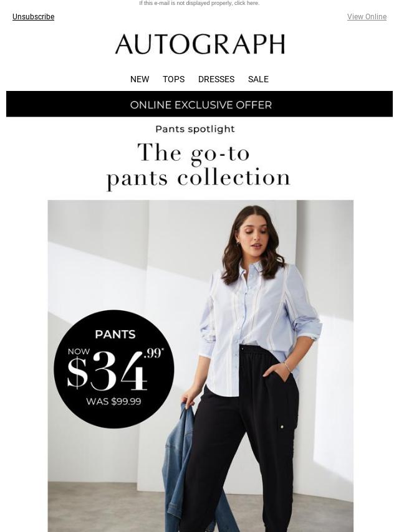Open the View Online link

click(x=367, y=17)
